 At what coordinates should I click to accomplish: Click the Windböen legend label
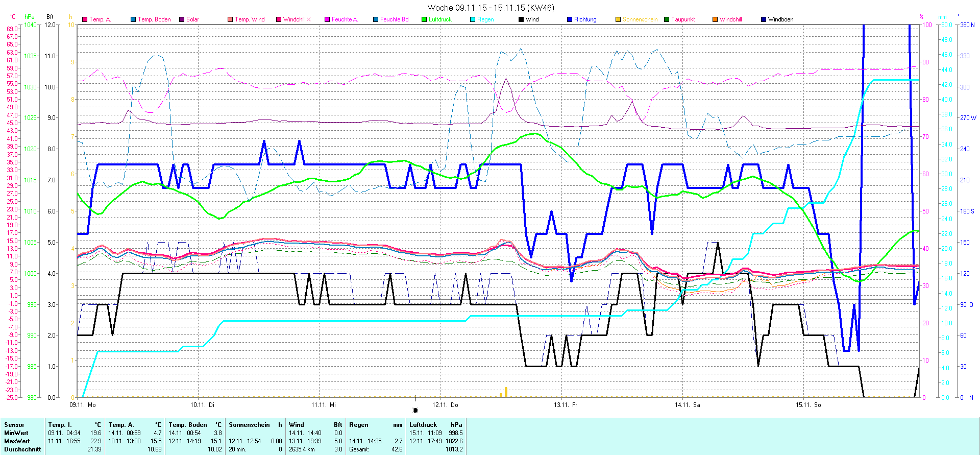(780, 19)
